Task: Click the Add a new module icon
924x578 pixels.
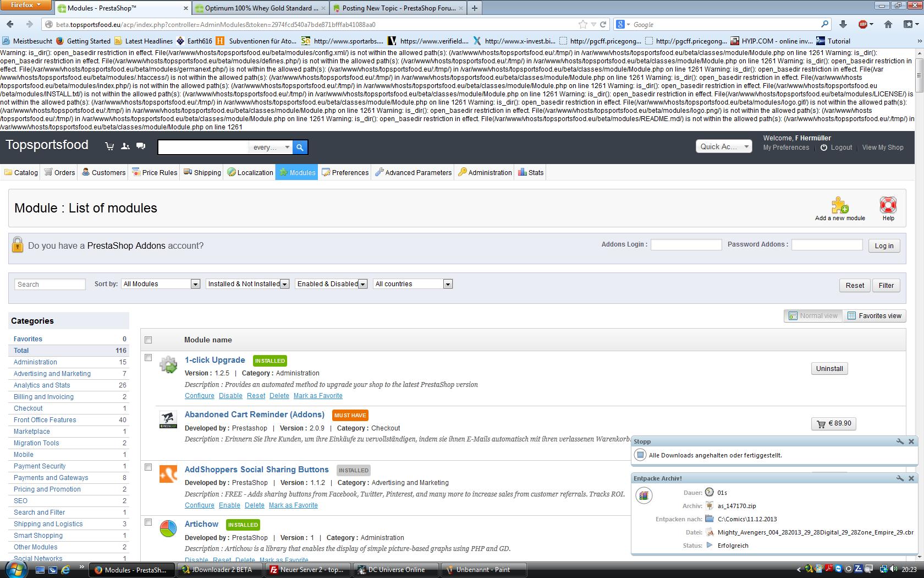Action: [840, 205]
